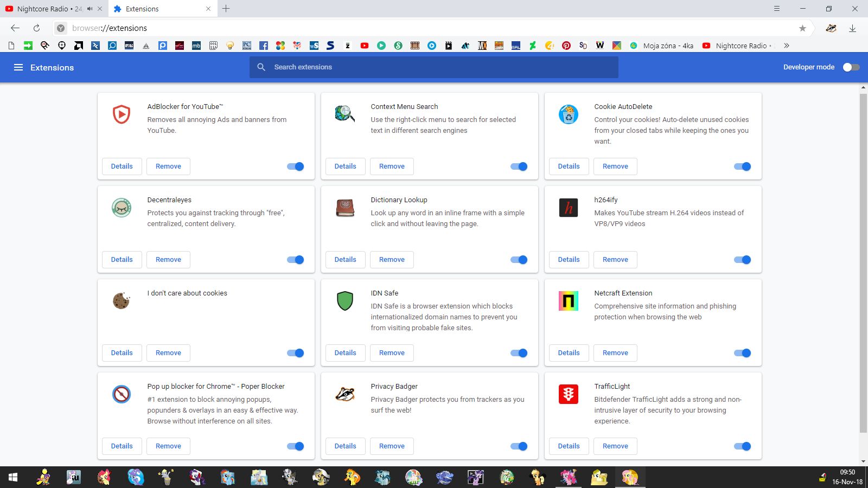868x488 pixels.
Task: Open the lightbulb bookmark icon
Action: [230, 46]
